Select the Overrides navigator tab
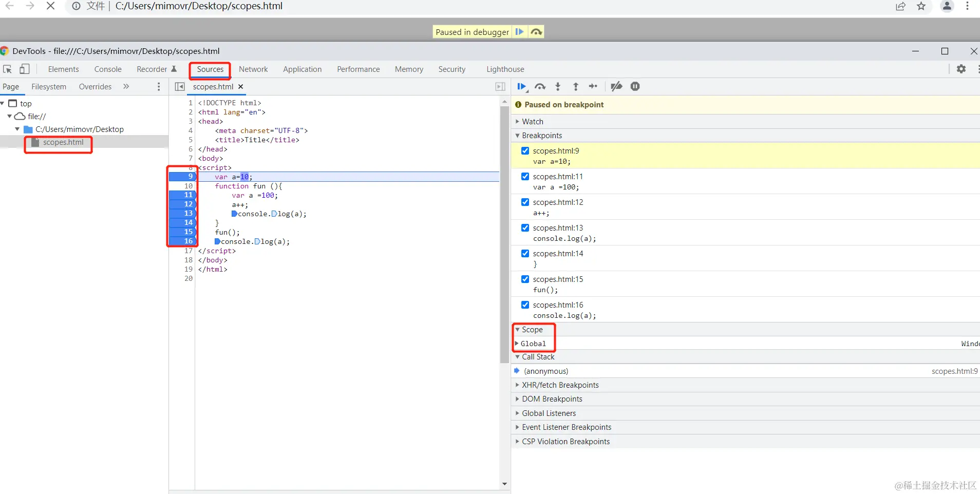Viewport: 980px width, 494px height. (95, 87)
